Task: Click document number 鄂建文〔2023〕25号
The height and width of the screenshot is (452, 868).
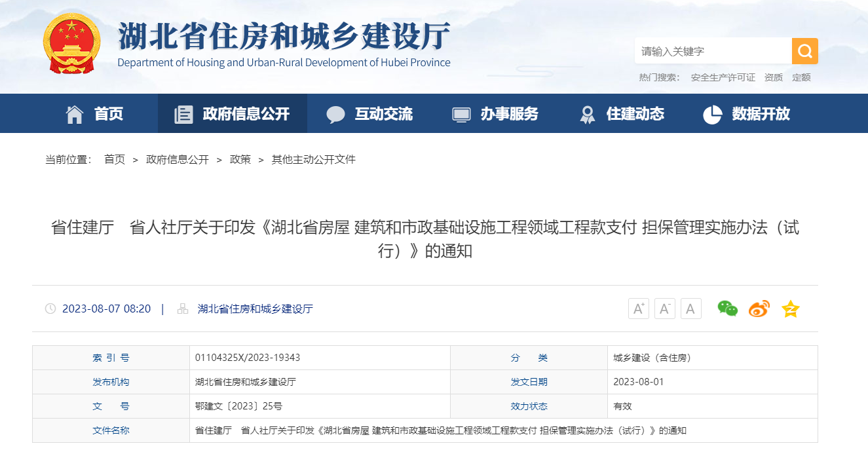Action: pos(238,406)
